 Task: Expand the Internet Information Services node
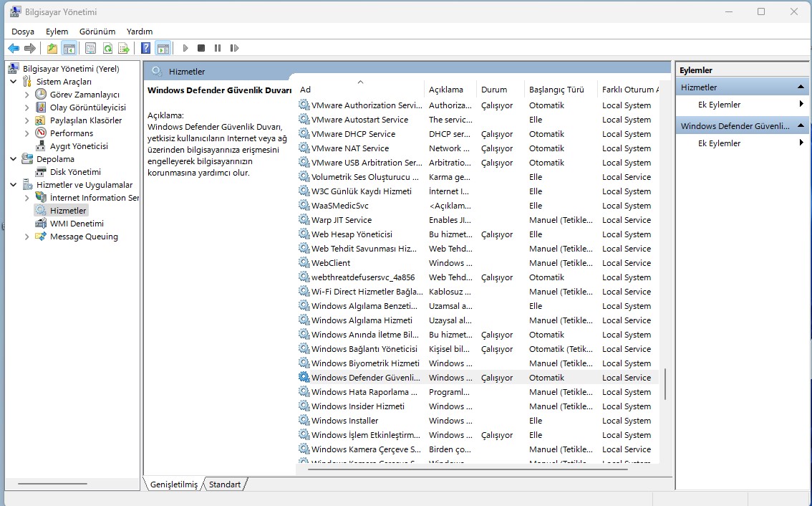[x=27, y=198]
